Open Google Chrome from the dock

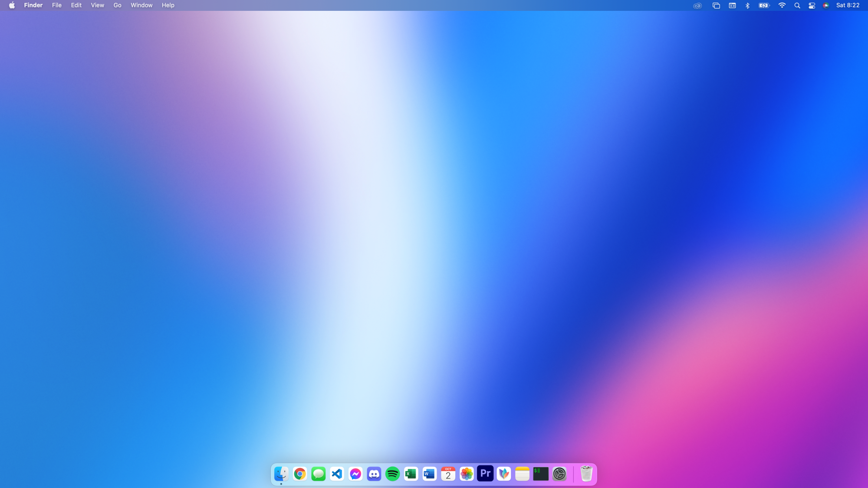[x=299, y=474]
